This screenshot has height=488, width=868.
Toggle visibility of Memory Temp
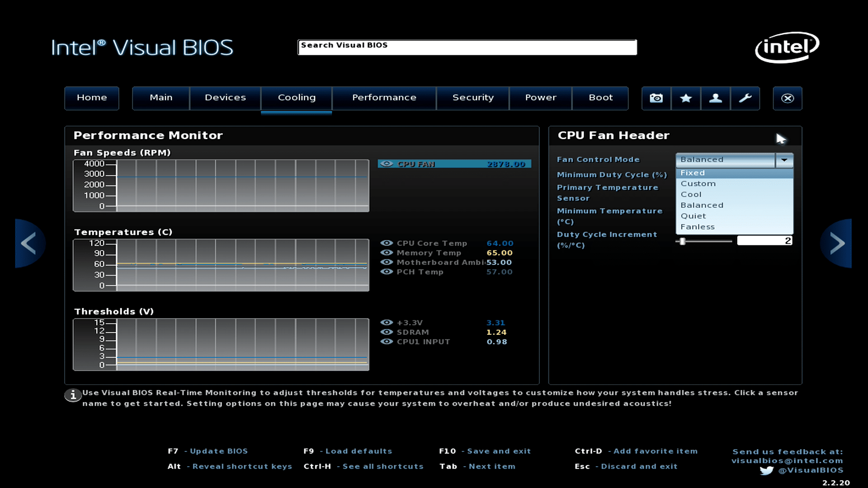387,253
